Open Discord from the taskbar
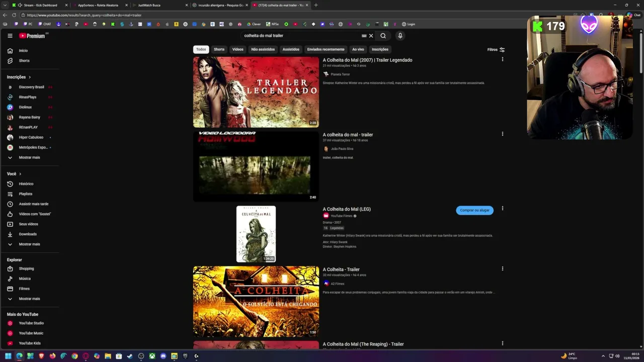Viewport: 644px width, 362px height. [x=163, y=356]
